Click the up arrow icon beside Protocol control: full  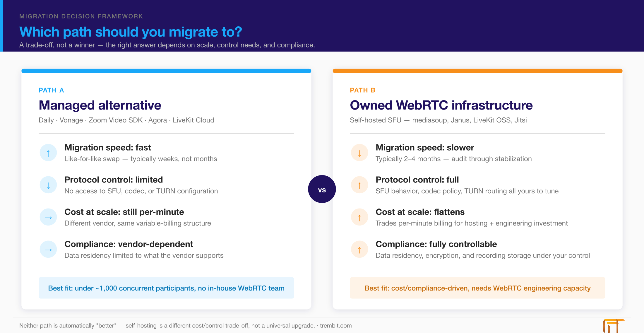tap(359, 185)
